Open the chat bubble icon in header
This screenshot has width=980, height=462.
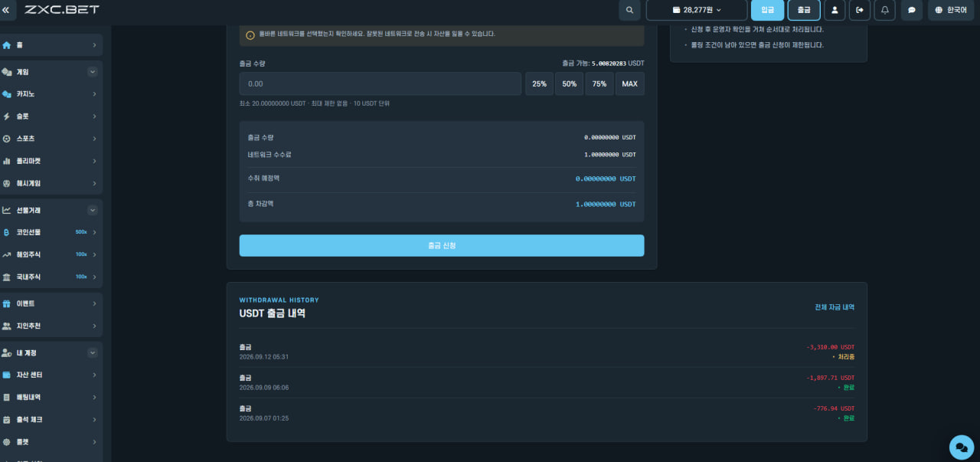pyautogui.click(x=911, y=10)
